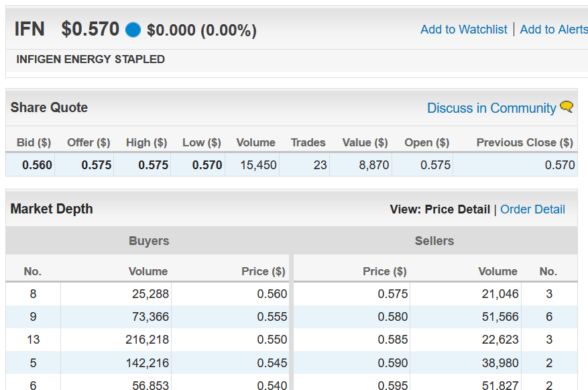Click the Sellers section heading
This screenshot has width=588, height=390.
point(434,241)
